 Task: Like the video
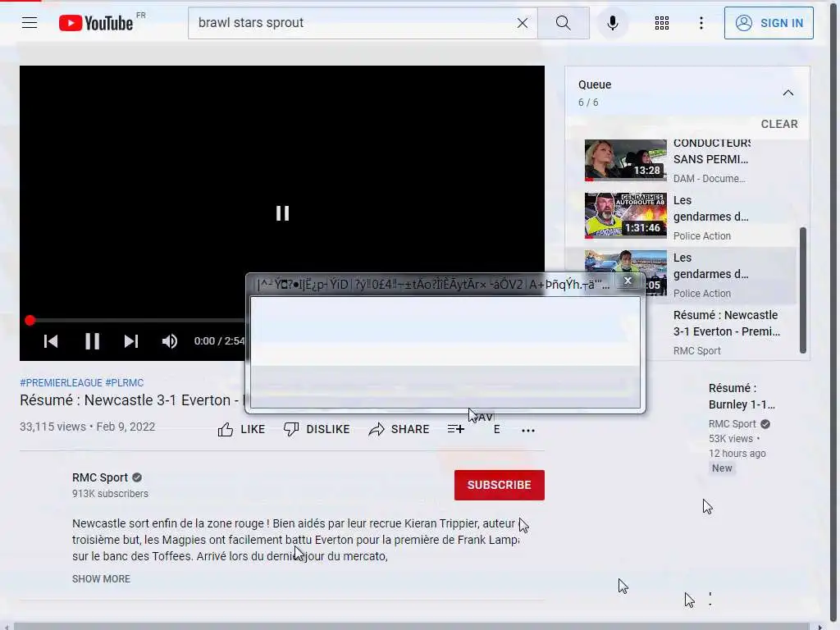pyautogui.click(x=241, y=429)
